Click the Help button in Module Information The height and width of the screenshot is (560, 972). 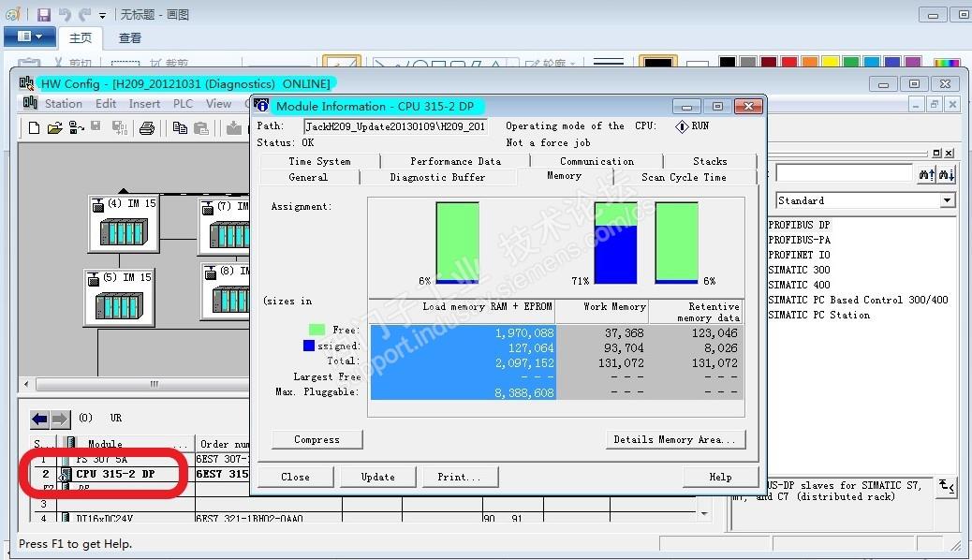click(x=720, y=477)
